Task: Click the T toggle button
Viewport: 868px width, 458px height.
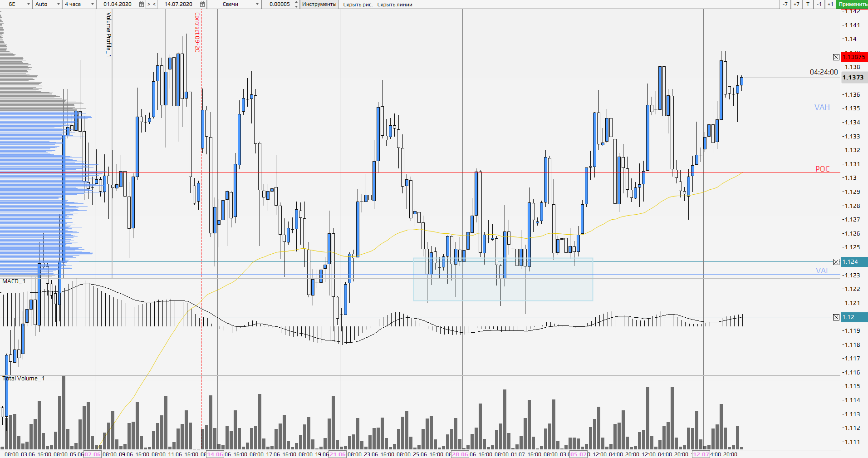Action: pos(808,4)
